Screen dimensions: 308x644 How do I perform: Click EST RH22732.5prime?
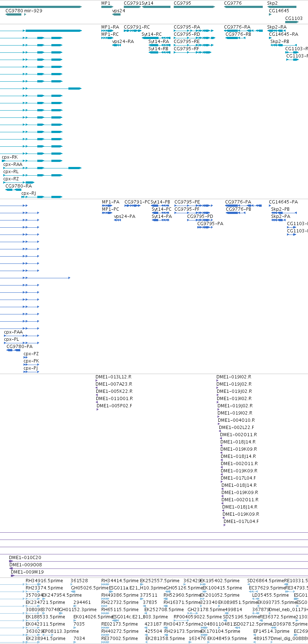coord(120,602)
